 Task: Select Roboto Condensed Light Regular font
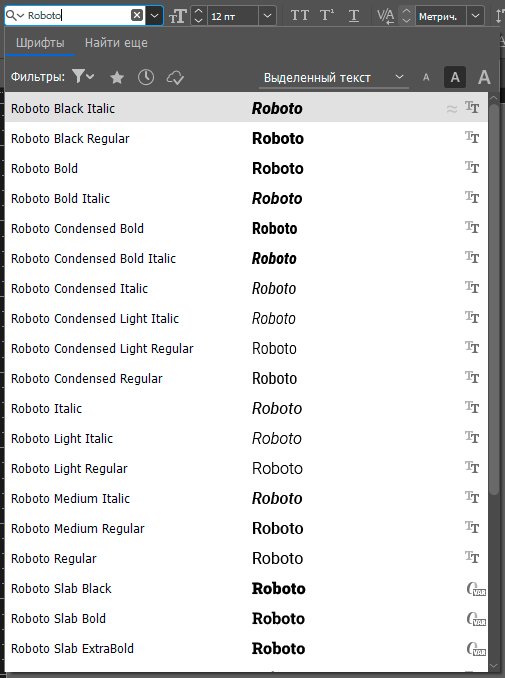click(x=246, y=349)
